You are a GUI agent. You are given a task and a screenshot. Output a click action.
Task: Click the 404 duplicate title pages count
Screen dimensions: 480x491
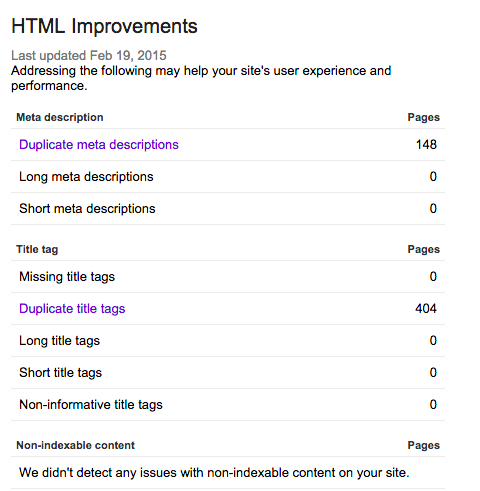pos(426,309)
